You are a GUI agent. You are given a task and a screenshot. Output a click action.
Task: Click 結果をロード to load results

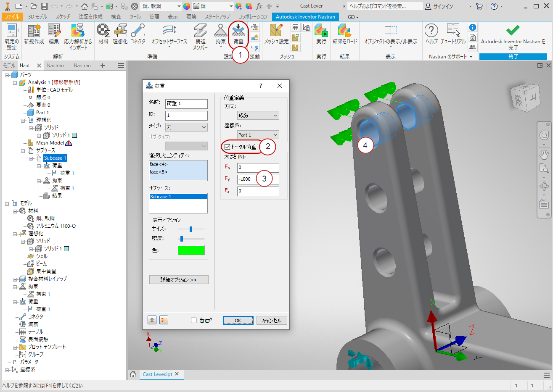345,34
